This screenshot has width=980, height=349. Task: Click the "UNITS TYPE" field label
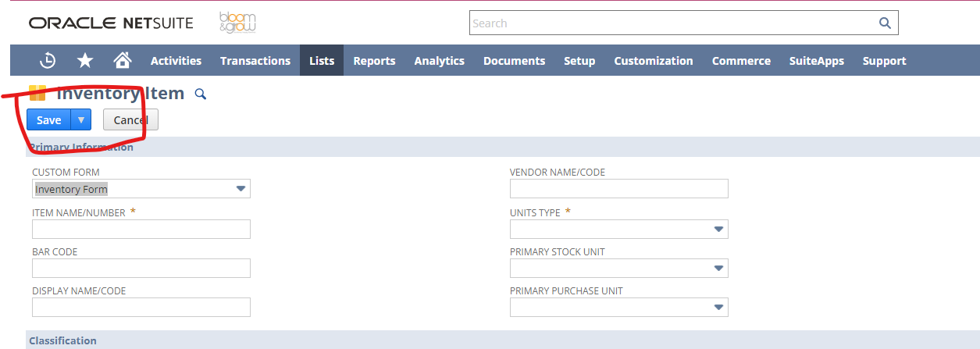(535, 213)
